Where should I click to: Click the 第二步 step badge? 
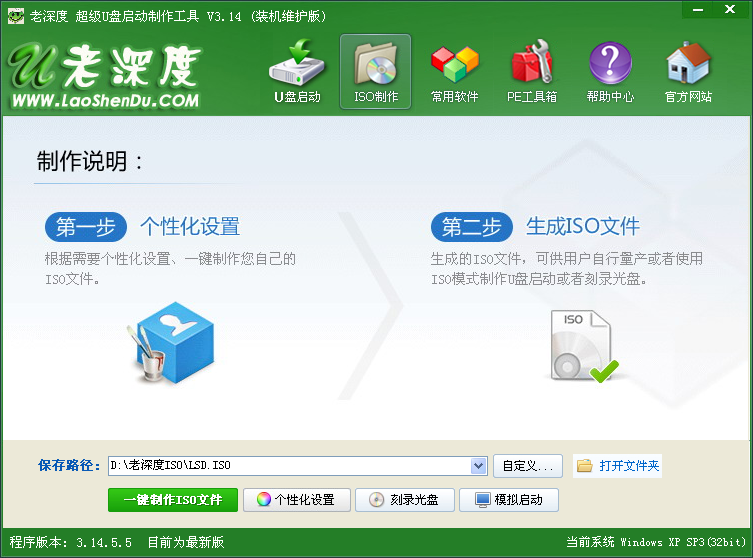click(x=472, y=227)
